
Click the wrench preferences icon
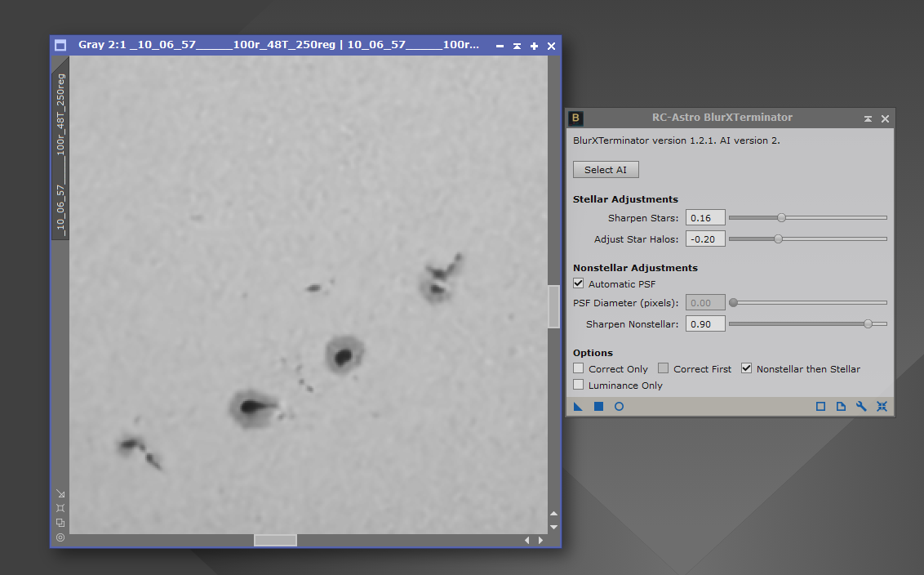[x=861, y=407]
